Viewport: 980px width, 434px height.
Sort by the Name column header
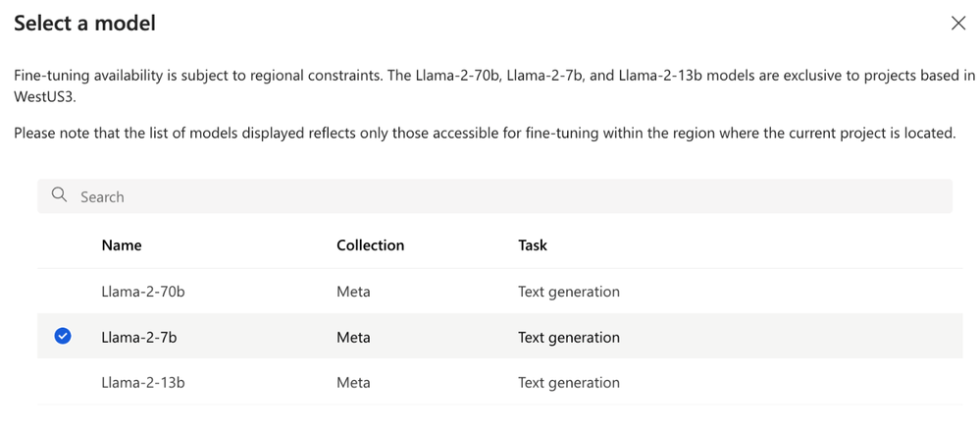pyautogui.click(x=122, y=245)
